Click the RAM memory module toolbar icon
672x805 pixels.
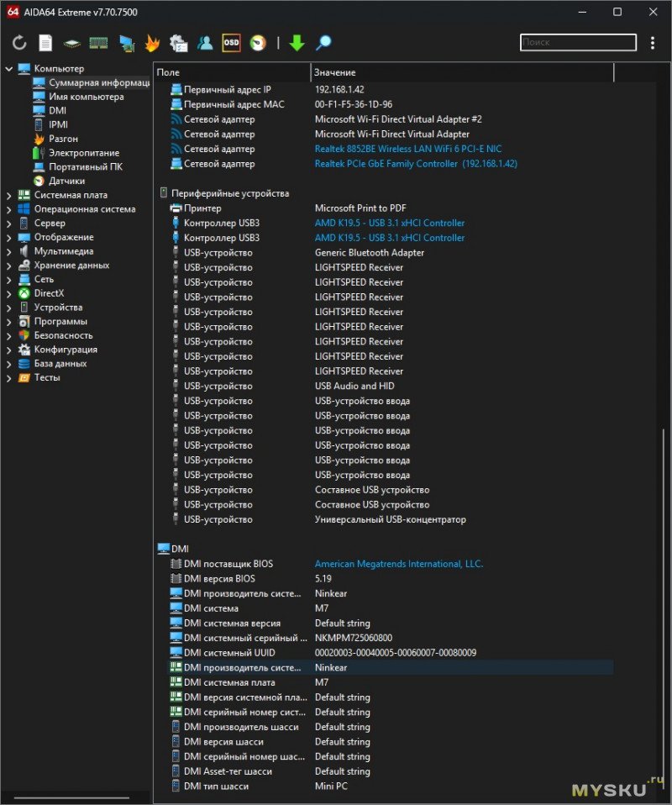[x=98, y=43]
